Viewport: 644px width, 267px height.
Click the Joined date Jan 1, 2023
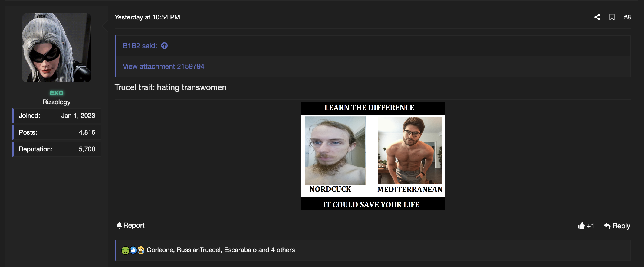(x=78, y=116)
